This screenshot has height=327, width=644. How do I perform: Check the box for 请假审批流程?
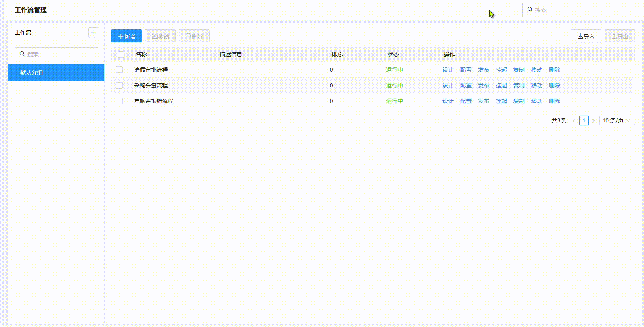(119, 70)
